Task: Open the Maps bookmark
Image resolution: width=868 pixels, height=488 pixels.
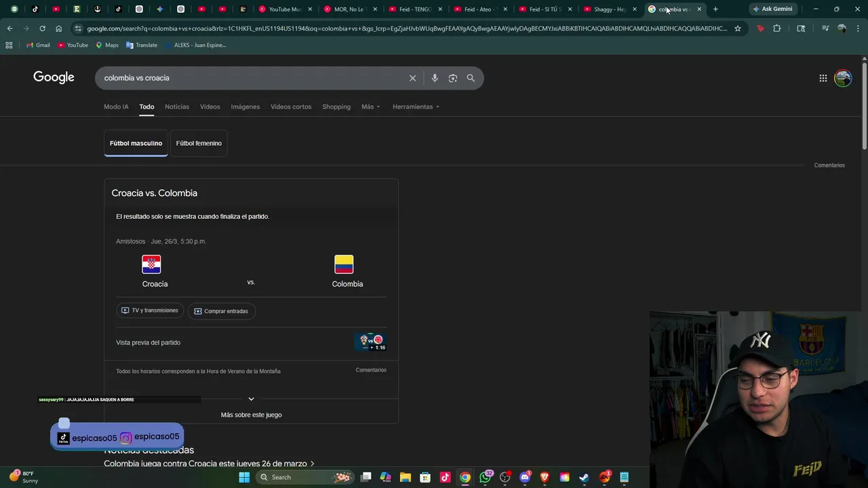Action: 107,45
